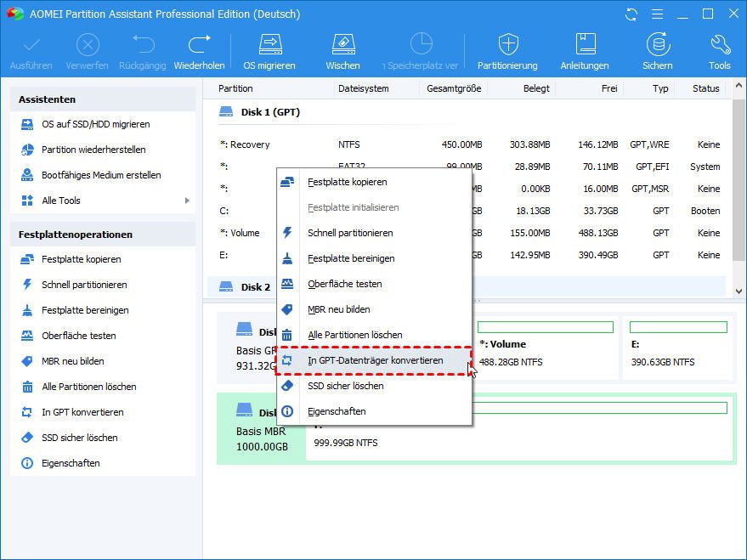Click the Dateisystem column header

tap(364, 88)
